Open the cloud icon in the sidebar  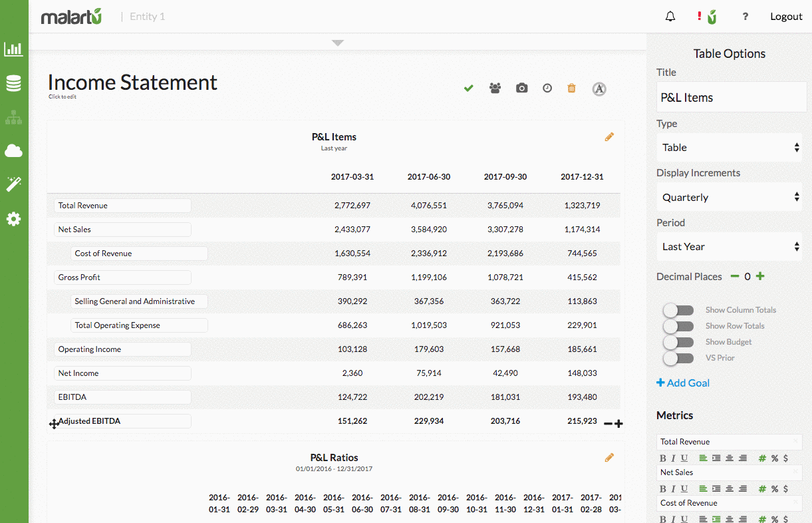[x=13, y=151]
